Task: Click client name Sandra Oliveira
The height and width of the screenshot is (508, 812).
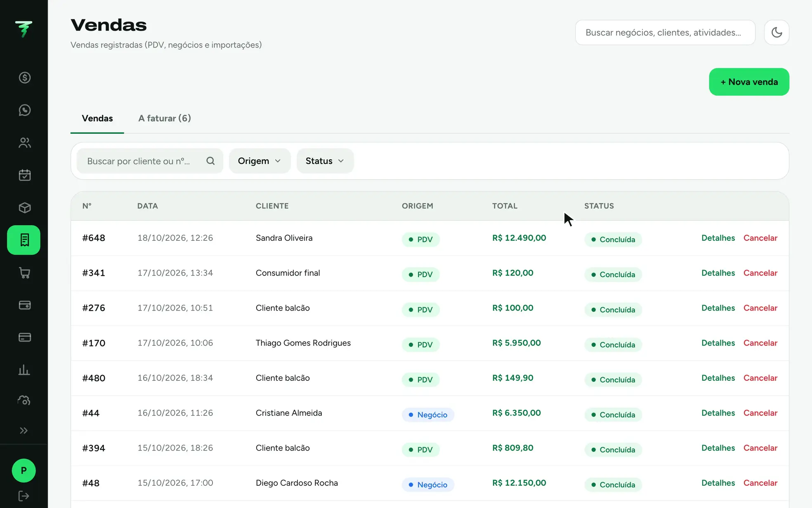Action: click(x=284, y=238)
